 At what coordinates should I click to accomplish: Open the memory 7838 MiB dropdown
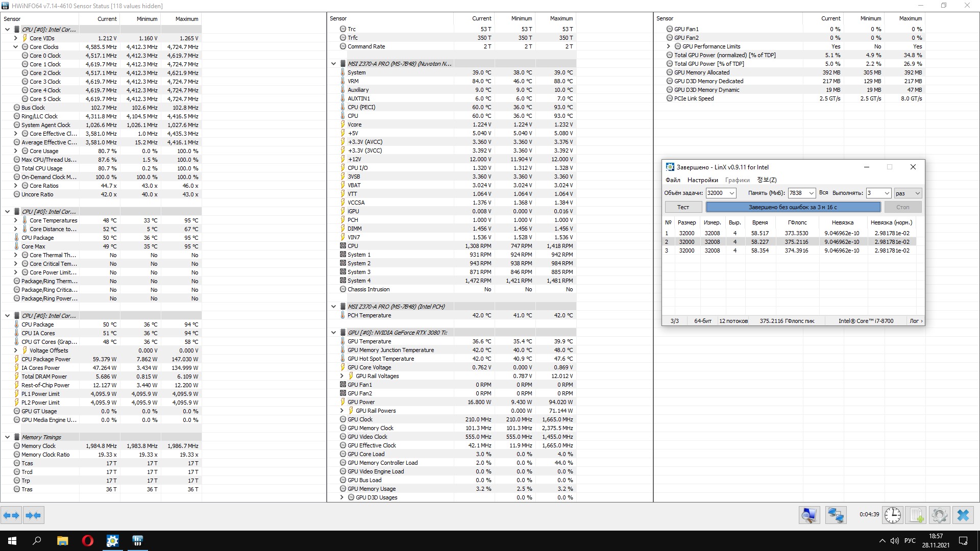pyautogui.click(x=811, y=193)
